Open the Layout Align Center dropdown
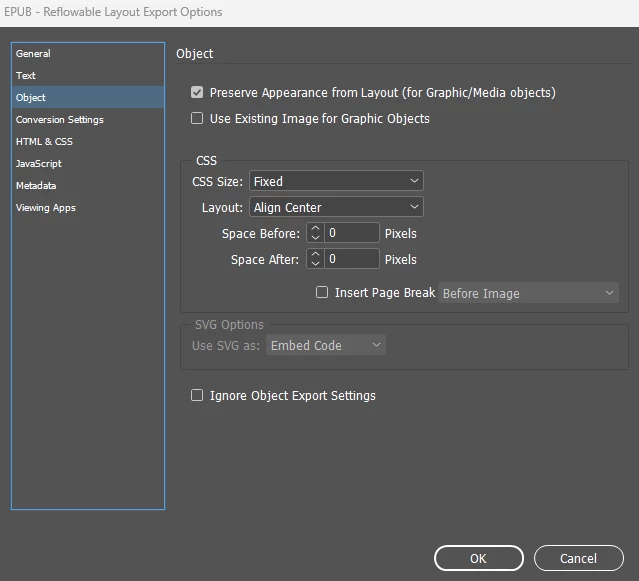The width and height of the screenshot is (639, 581). click(x=336, y=207)
